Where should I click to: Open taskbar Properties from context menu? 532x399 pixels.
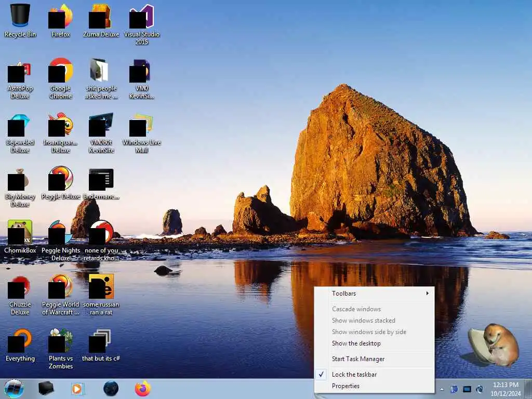[374, 386]
